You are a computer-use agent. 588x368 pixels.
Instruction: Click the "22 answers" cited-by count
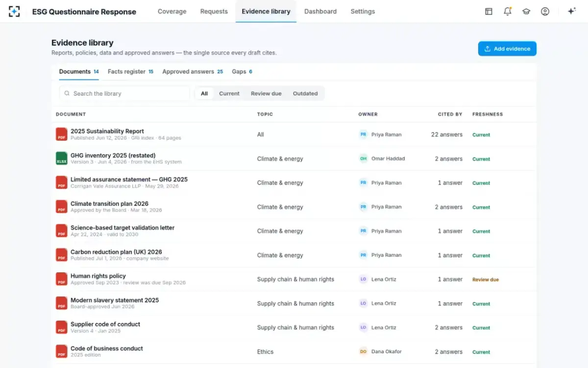point(447,134)
